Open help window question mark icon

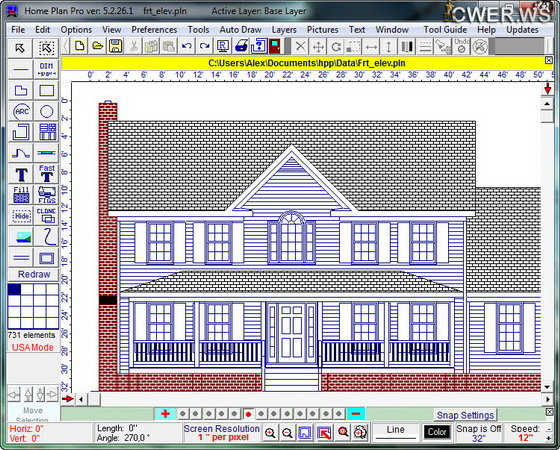[259, 46]
